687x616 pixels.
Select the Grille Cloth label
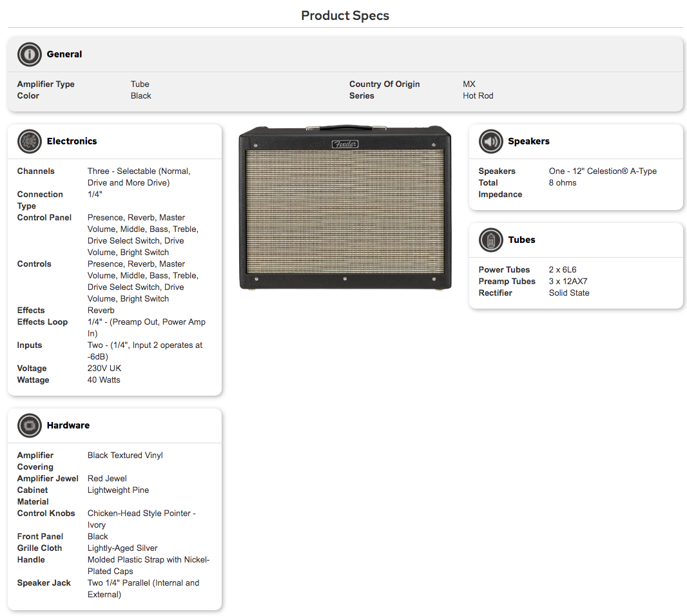point(39,548)
